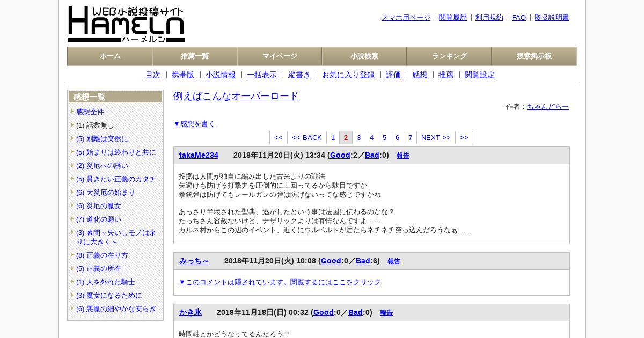Select the 小説検索 navigation tab

click(364, 56)
